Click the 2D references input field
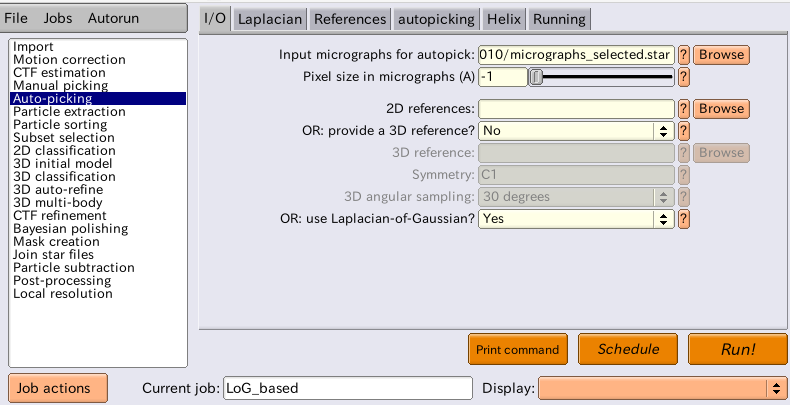The width and height of the screenshot is (790, 405). pos(576,109)
